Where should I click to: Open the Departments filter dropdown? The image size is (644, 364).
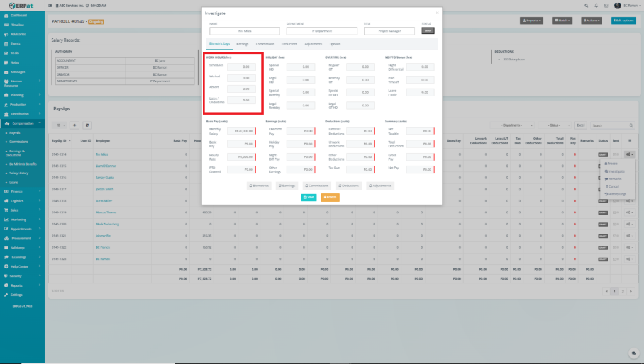(516, 125)
